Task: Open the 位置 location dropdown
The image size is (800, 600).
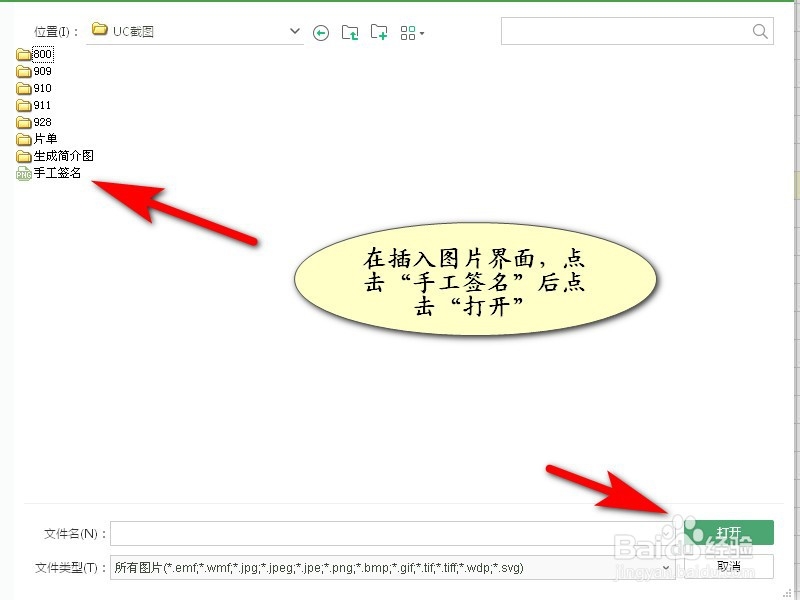Action: pyautogui.click(x=293, y=31)
